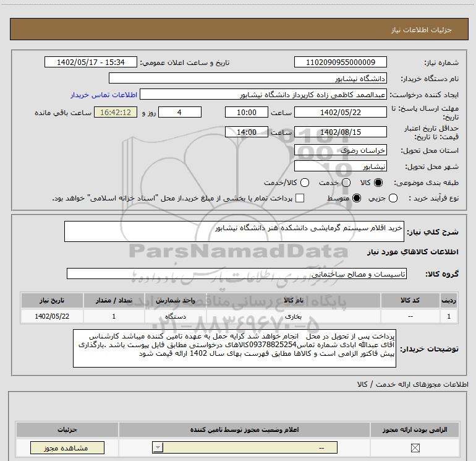Screen dimensions: 476x461
Task: Select the کالا/خدمت radio button
Action: (305, 183)
